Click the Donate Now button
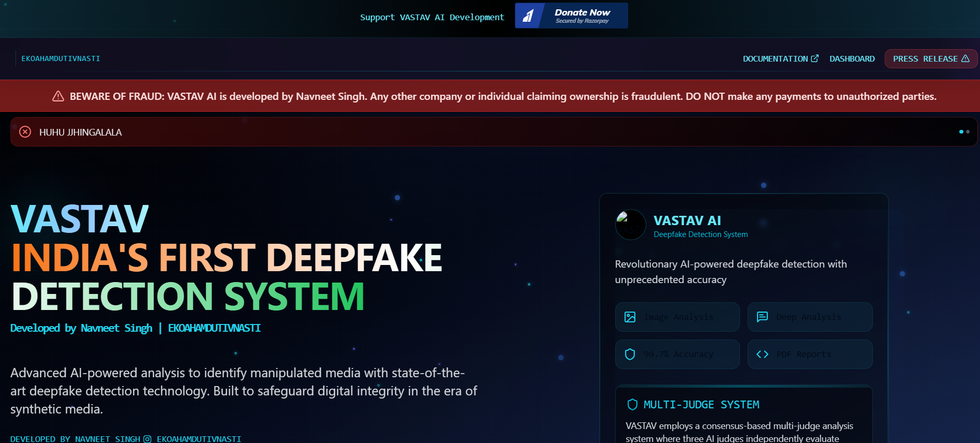980x443 pixels. click(x=582, y=16)
